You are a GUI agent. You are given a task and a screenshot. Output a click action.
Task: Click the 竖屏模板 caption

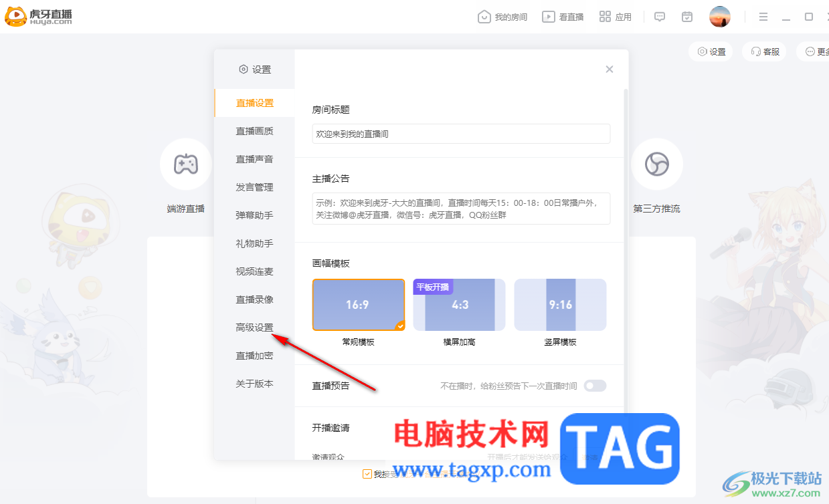point(560,342)
